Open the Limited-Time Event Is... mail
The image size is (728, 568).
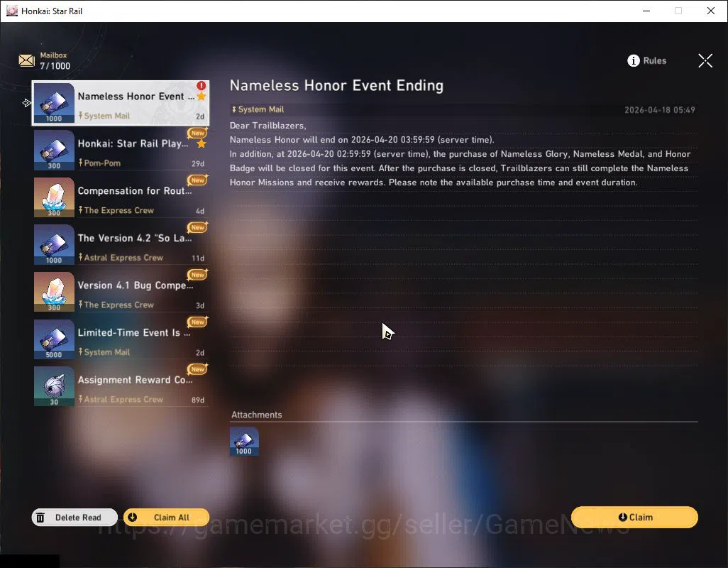click(x=121, y=339)
